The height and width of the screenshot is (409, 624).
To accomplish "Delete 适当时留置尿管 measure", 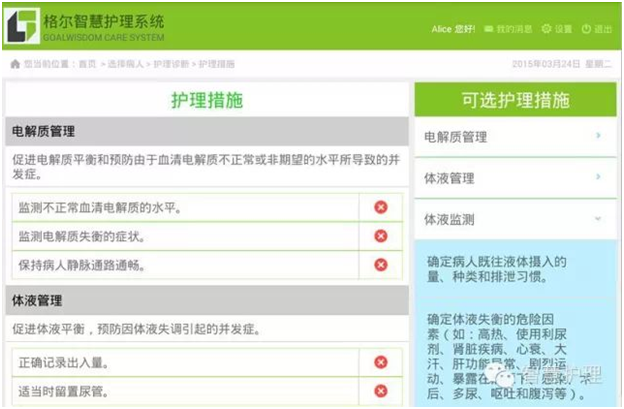I will (x=381, y=391).
